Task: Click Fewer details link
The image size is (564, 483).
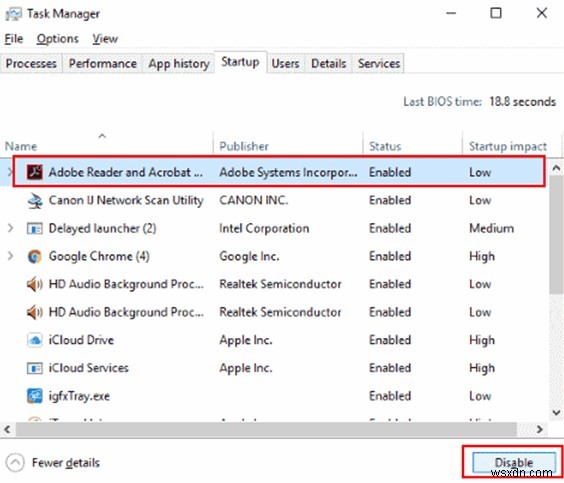Action: pyautogui.click(x=66, y=463)
